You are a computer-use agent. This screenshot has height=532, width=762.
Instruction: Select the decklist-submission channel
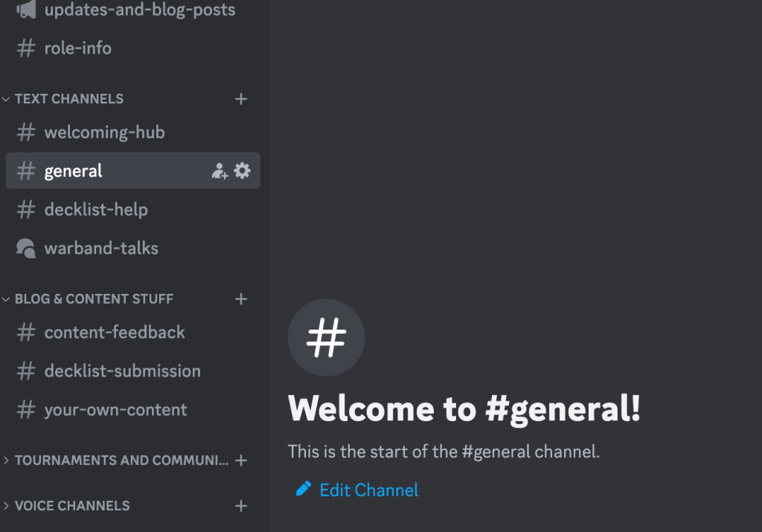122,371
